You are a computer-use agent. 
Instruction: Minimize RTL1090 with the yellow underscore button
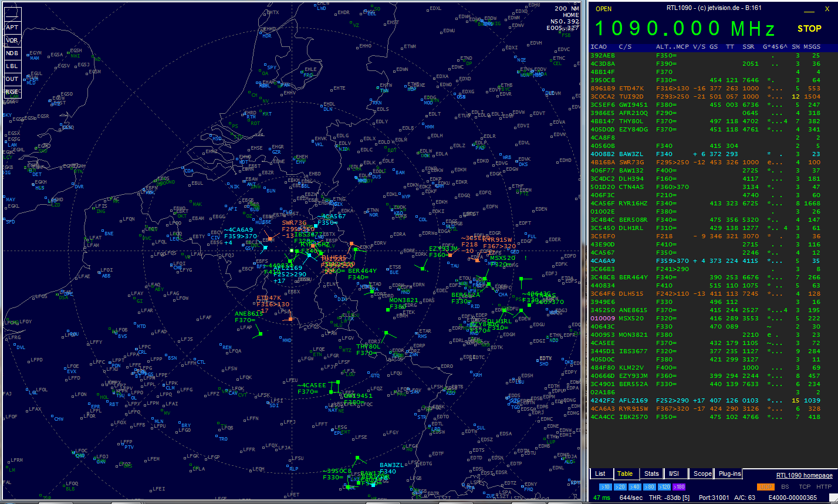[810, 9]
